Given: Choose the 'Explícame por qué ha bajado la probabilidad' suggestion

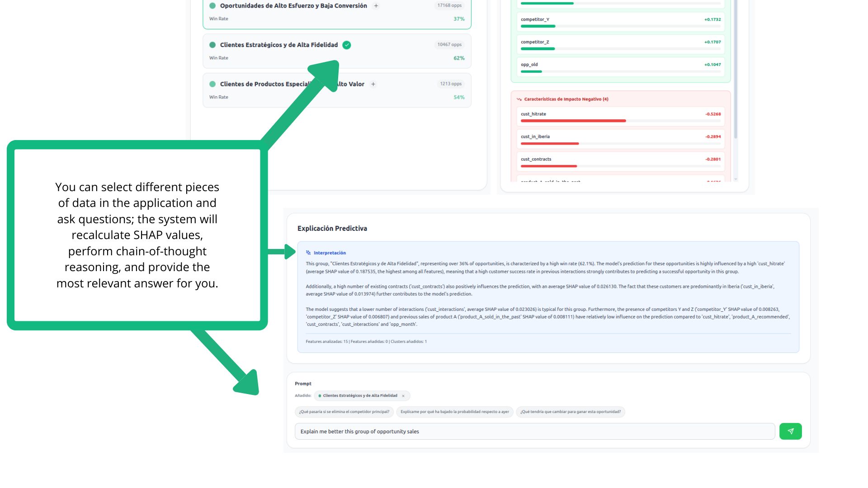Looking at the screenshot, I should (454, 412).
